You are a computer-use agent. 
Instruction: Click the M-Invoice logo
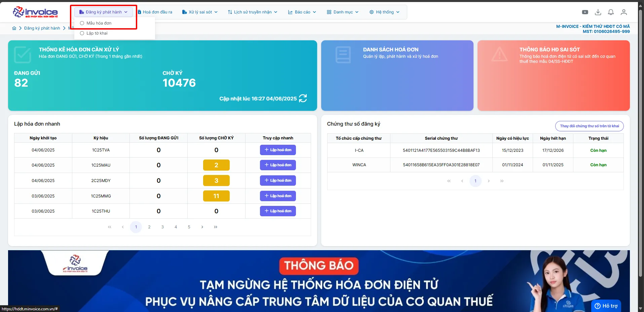[x=35, y=12]
